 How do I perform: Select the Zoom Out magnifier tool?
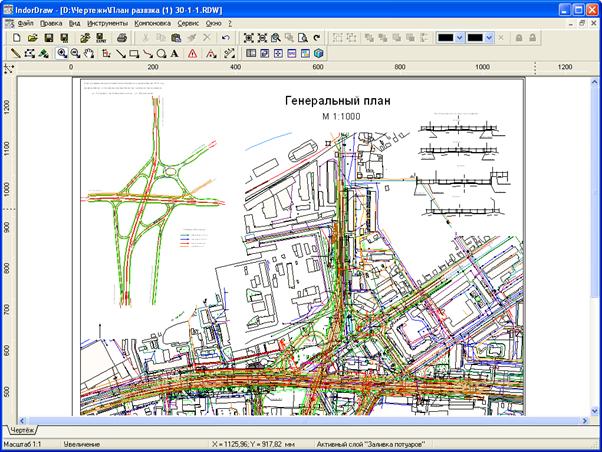click(75, 53)
